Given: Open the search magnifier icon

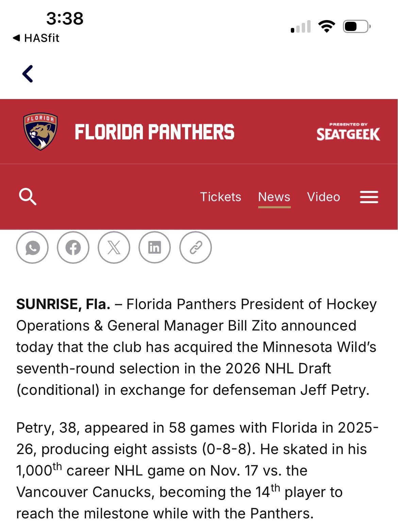Looking at the screenshot, I should pos(28,197).
